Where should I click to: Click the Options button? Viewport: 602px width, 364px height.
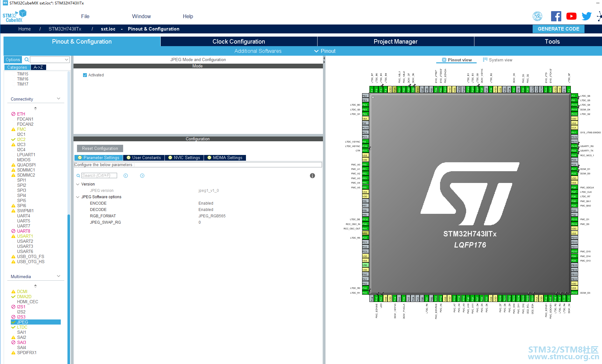tap(13, 59)
